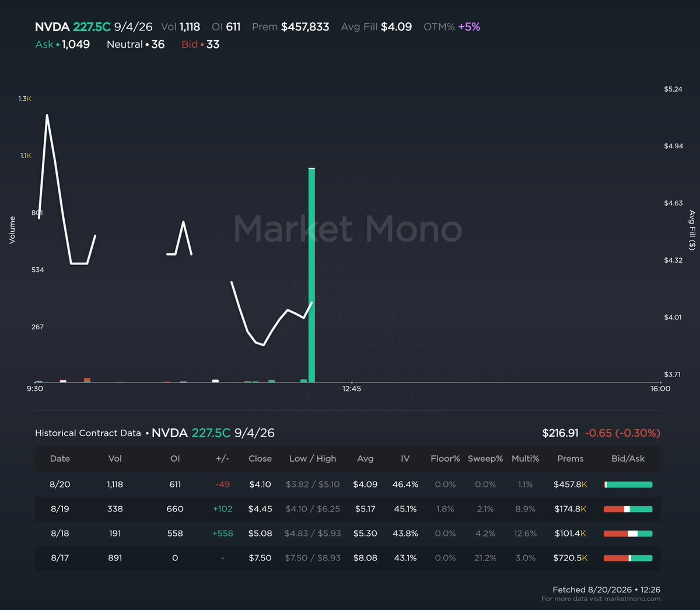Click the Close column header
700x610 pixels.
(260, 459)
